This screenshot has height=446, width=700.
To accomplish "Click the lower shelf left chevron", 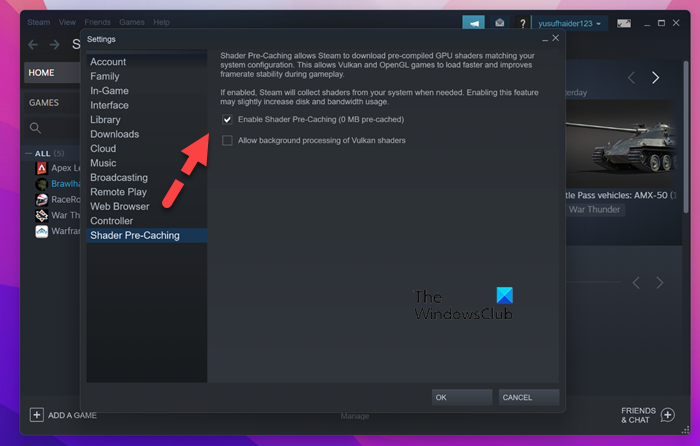I will 636,283.
